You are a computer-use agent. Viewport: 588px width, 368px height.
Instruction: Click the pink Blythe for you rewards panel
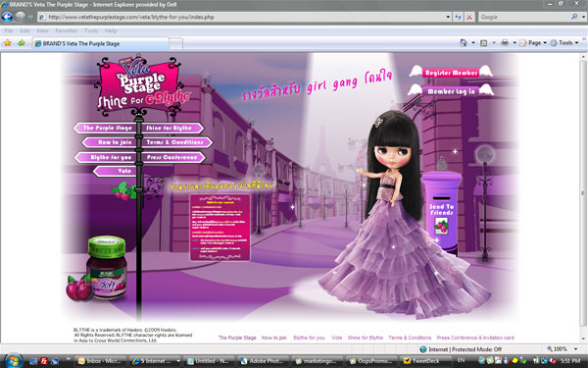[x=220, y=228]
